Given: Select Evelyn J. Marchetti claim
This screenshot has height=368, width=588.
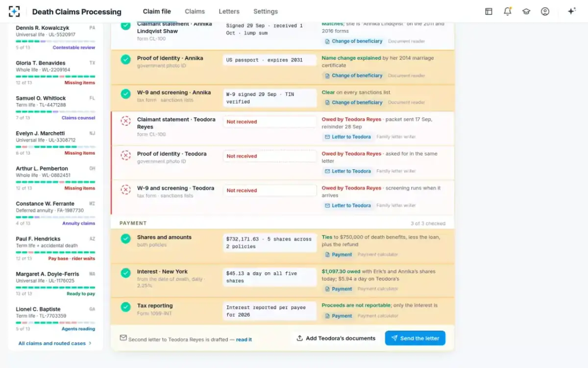Looking at the screenshot, I should click(x=55, y=143).
